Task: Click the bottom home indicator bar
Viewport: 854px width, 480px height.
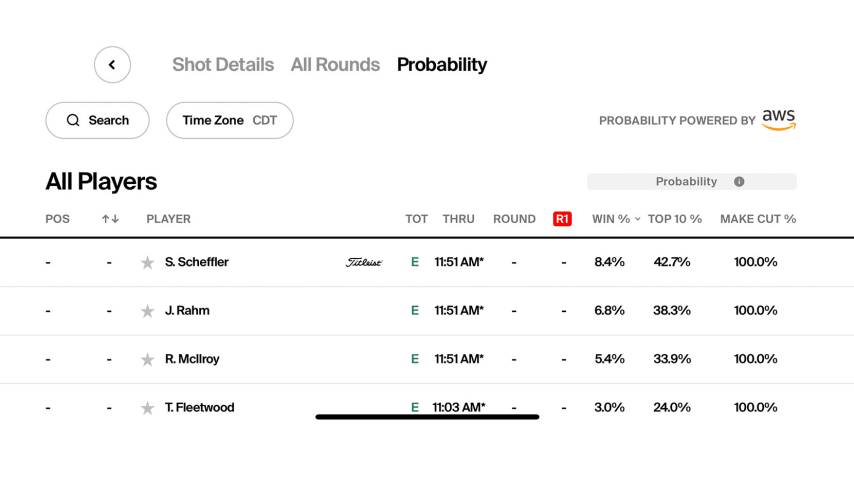Action: [427, 417]
